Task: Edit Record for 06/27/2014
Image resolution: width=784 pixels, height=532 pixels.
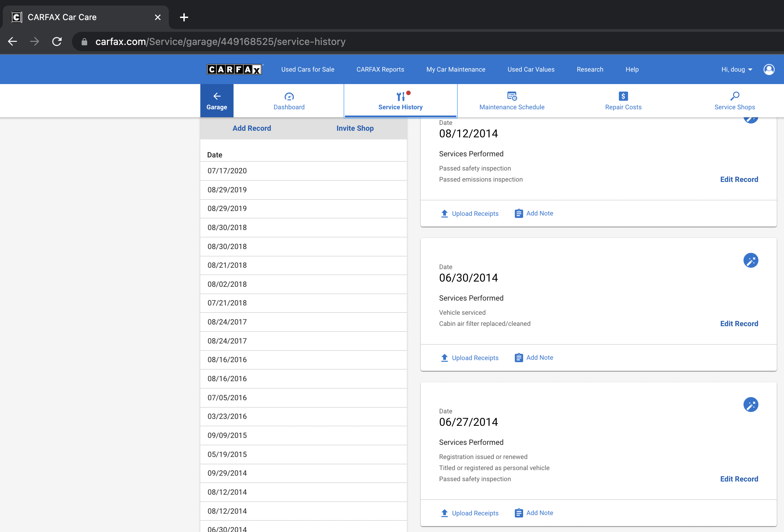Action: (739, 479)
